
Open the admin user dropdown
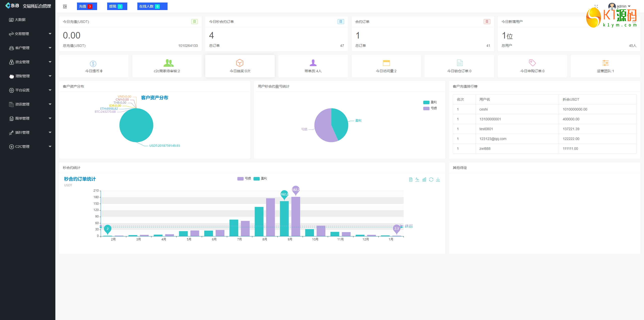point(621,6)
